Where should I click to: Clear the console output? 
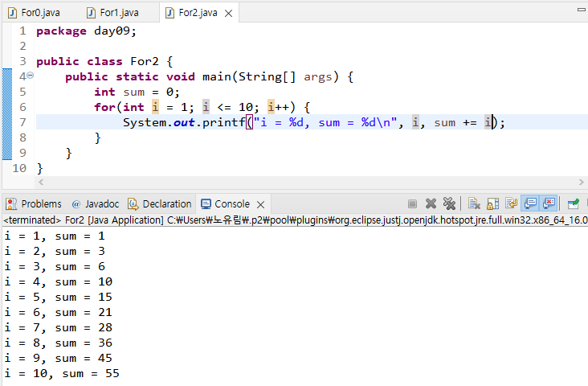[474, 204]
